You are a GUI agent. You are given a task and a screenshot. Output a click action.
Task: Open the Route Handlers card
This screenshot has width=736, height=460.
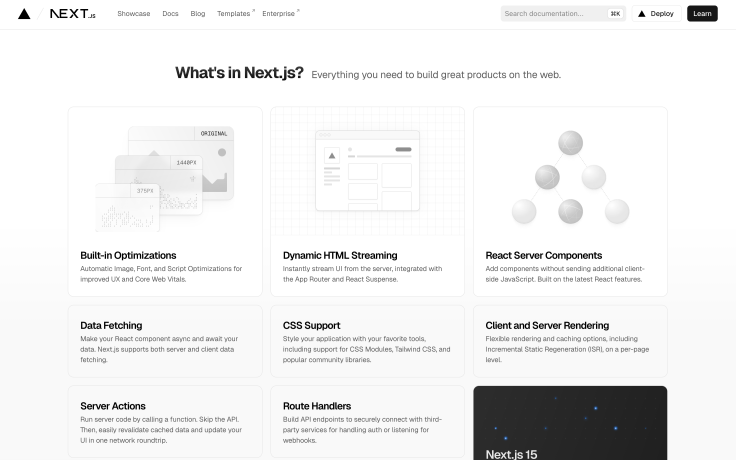point(367,420)
